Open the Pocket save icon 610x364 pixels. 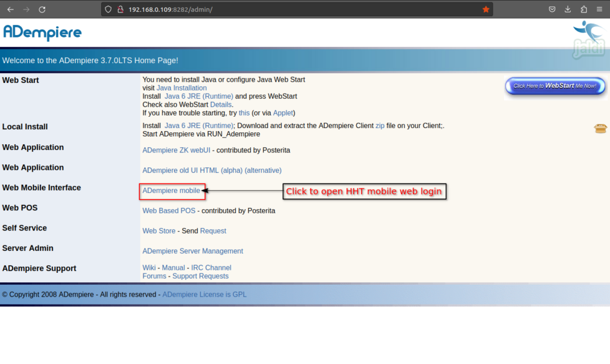[x=552, y=10]
